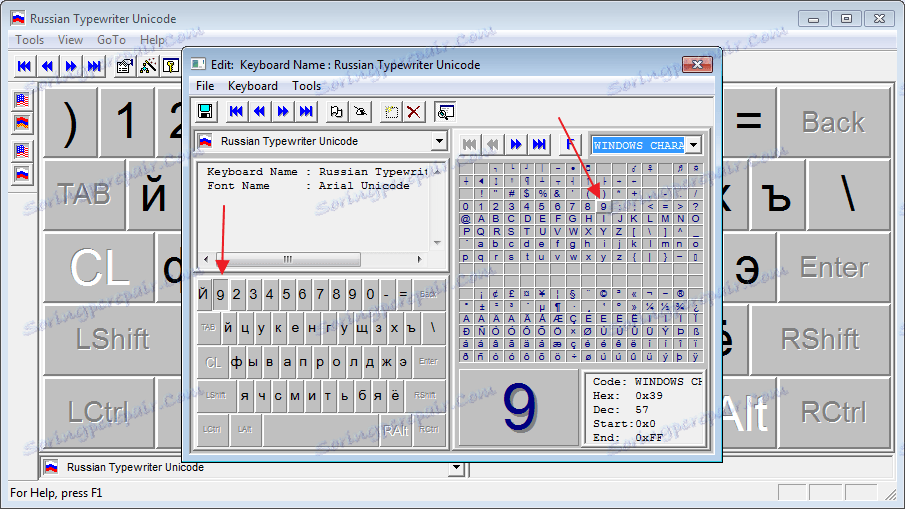Open the File menu in Edit dialog

(205, 86)
